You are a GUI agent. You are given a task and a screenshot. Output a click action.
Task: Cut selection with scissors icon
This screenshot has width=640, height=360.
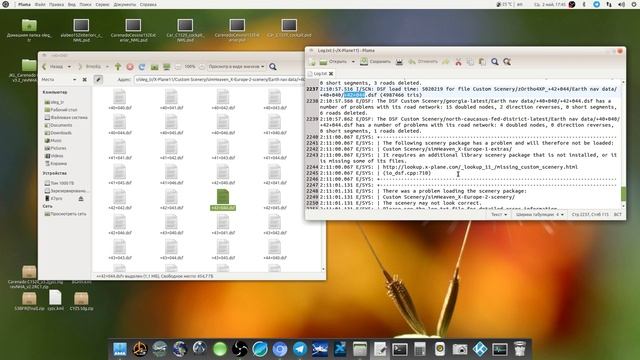[x=458, y=62]
